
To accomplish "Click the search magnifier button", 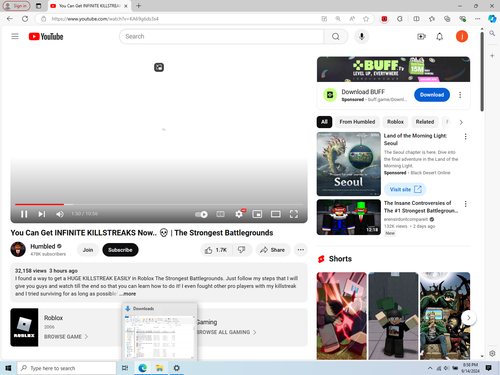I will click(336, 36).
